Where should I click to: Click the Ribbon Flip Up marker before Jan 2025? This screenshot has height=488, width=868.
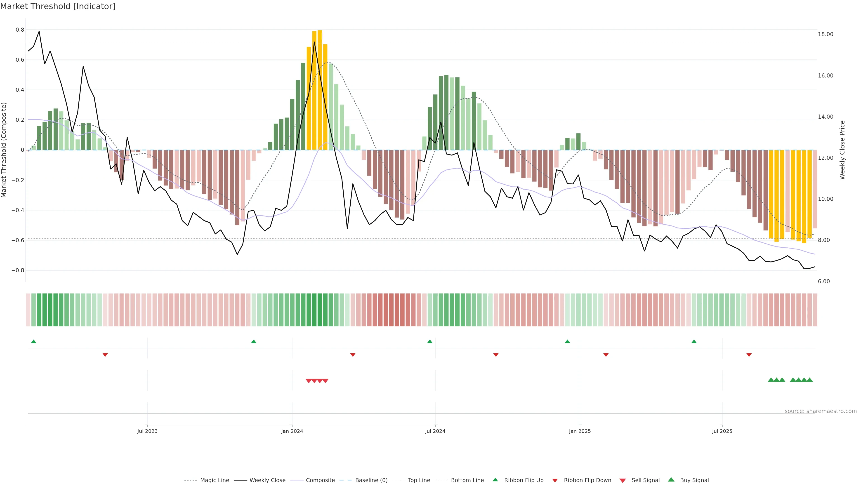point(567,342)
